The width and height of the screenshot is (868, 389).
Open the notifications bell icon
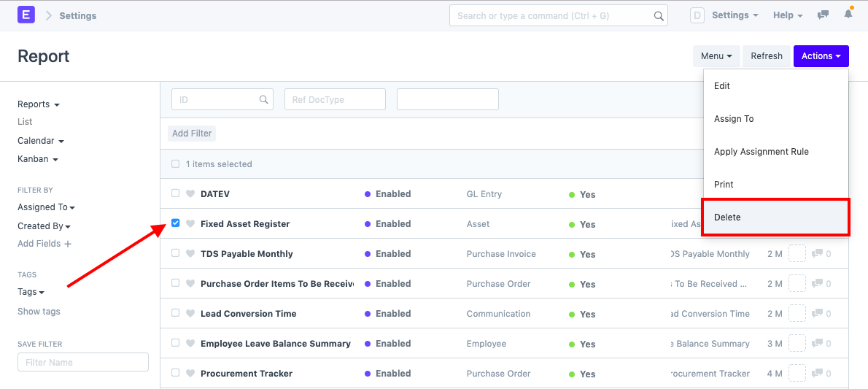[x=848, y=15]
